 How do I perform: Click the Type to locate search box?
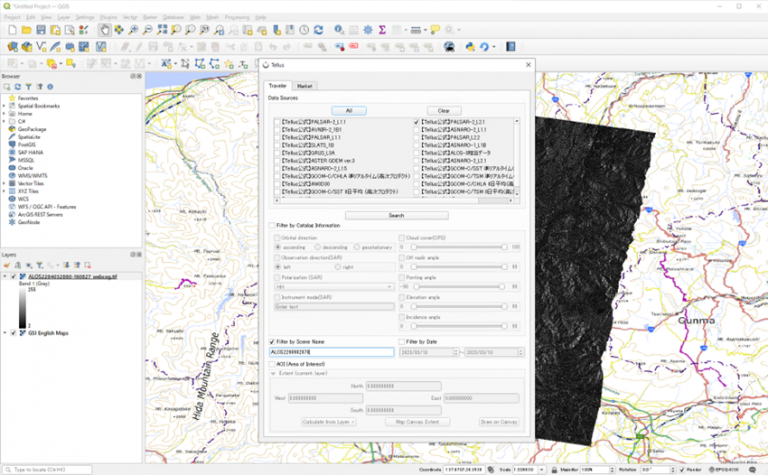tap(47, 470)
